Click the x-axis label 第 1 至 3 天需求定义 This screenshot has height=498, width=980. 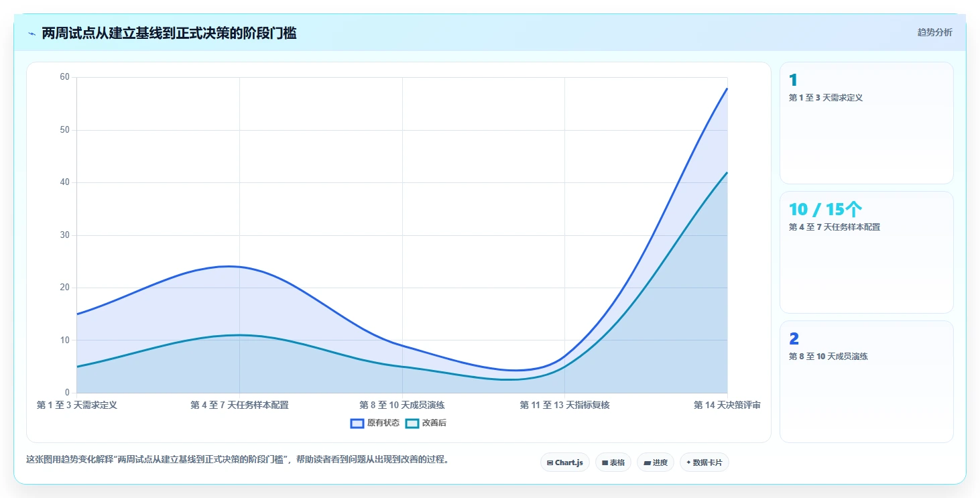[x=77, y=405]
